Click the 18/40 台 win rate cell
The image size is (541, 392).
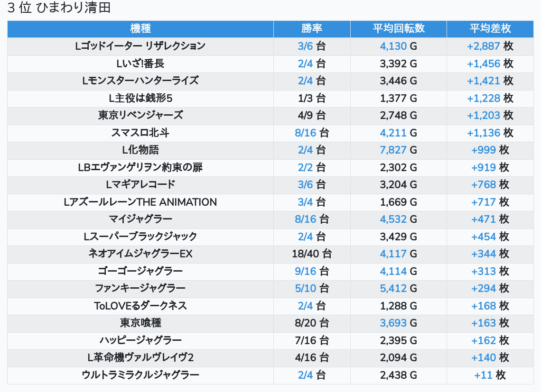[x=312, y=254]
